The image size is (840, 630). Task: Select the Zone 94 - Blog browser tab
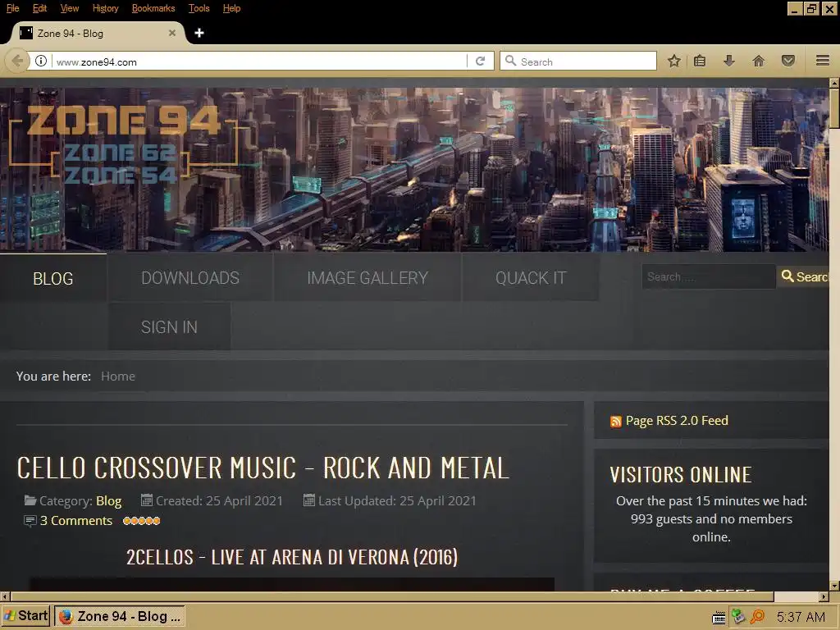coord(98,33)
